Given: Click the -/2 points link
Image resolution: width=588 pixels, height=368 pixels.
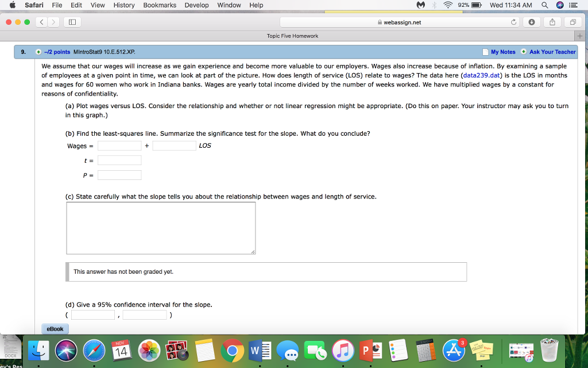Looking at the screenshot, I should click(57, 52).
